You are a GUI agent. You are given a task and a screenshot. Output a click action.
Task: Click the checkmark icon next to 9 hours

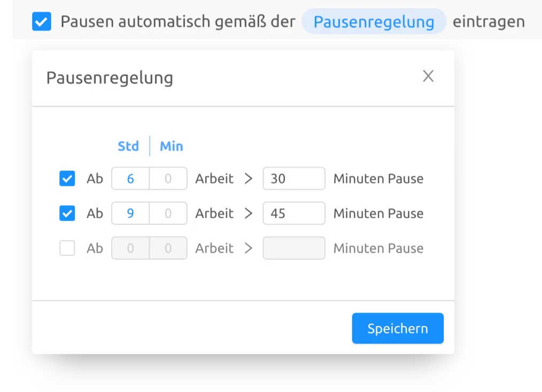click(x=67, y=213)
